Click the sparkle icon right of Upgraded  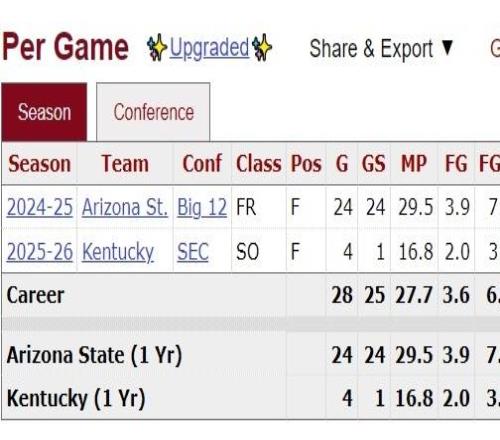tap(262, 47)
